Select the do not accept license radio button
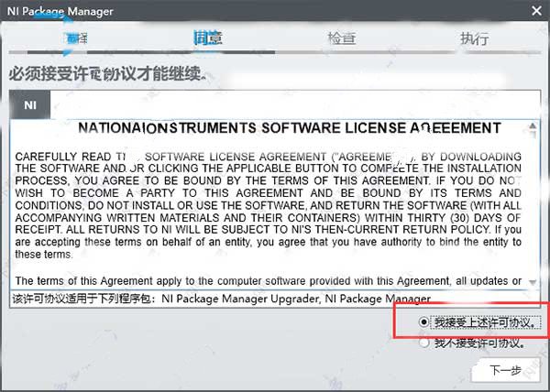Screen dimensions: 550x392 coord(423,343)
